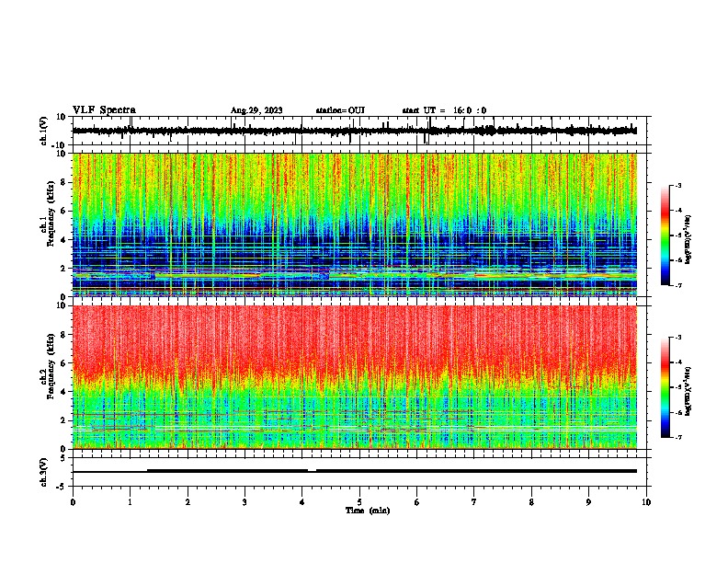
Task: Click the "station=OUJ" header label
Action: pos(340,110)
